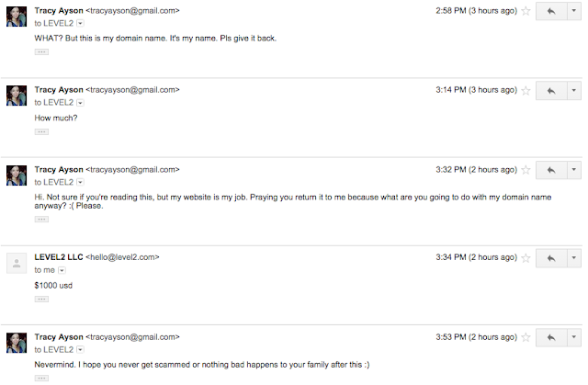Star the 2:58 PM message
The width and height of the screenshot is (588, 385).
click(x=526, y=12)
